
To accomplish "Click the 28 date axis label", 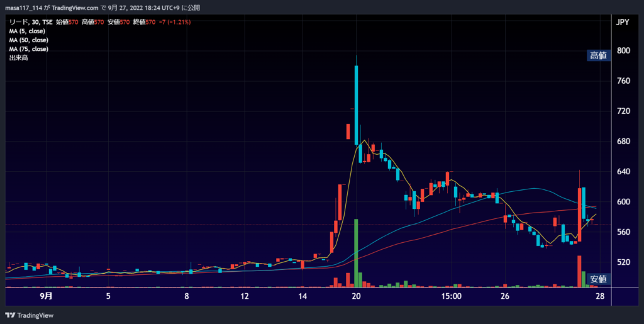I will pyautogui.click(x=600, y=296).
